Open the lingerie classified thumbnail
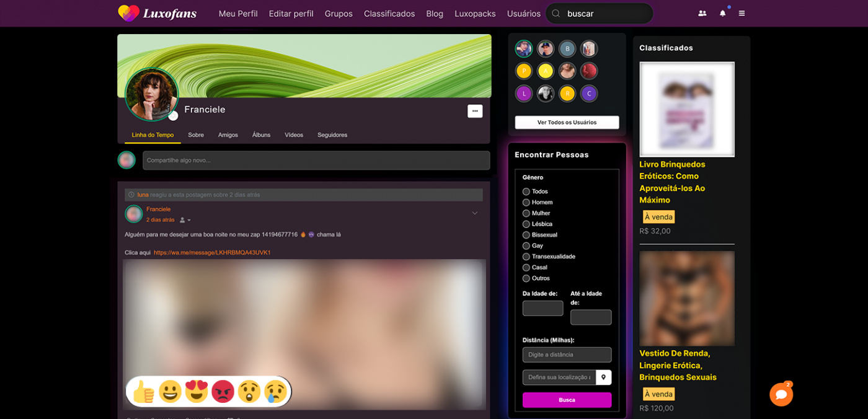Image resolution: width=868 pixels, height=419 pixels. (687, 298)
